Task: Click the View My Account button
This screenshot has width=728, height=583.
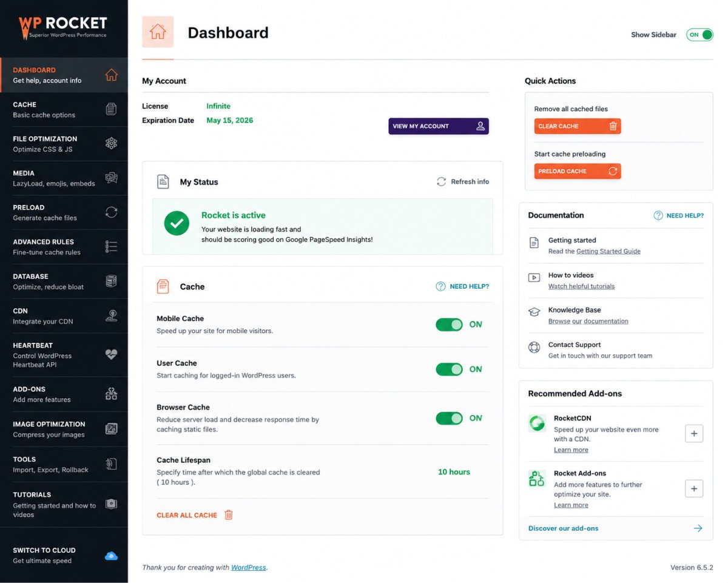Action: point(439,126)
